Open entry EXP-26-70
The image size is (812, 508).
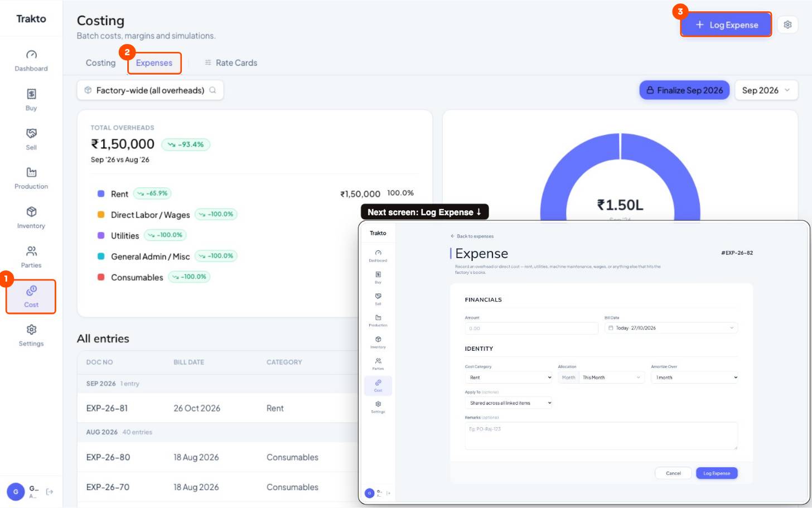click(x=108, y=487)
